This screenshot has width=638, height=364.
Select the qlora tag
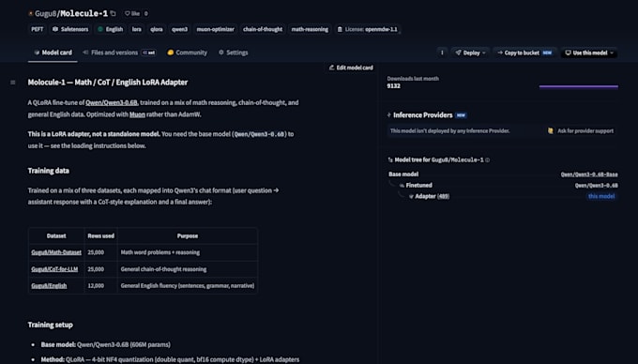click(157, 29)
